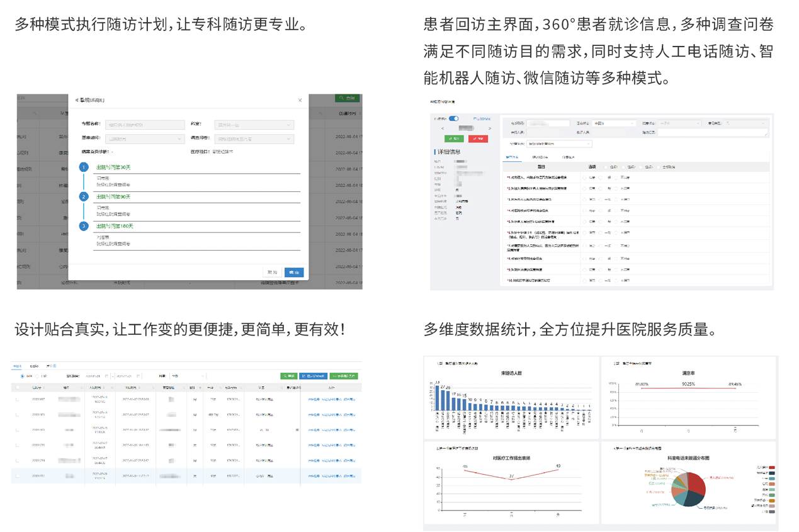Click the green button in patient panel
Image resolution: width=799 pixels, height=532 pixels.
[453, 139]
